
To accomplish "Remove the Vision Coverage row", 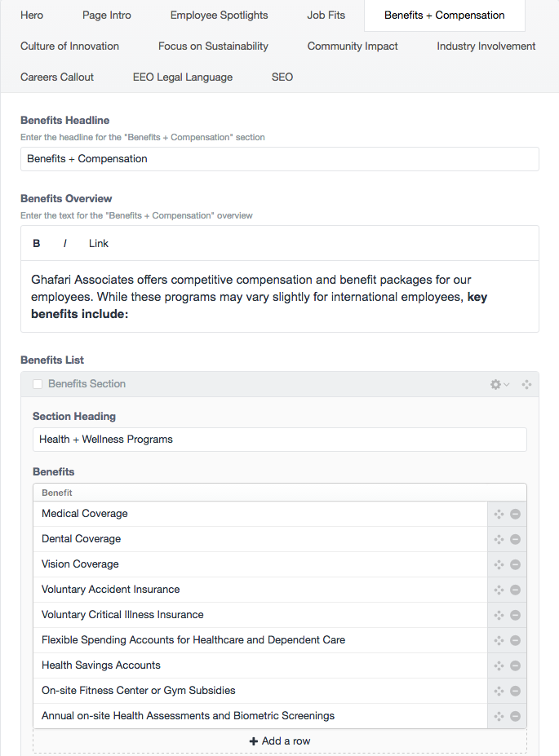I will coord(516,564).
